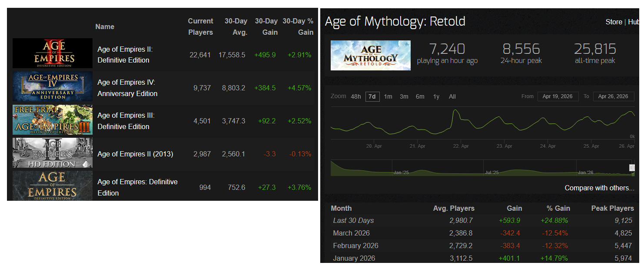The height and width of the screenshot is (269, 644).
Task: Click the Jan '25 area of the navigator chart
Action: tap(401, 173)
